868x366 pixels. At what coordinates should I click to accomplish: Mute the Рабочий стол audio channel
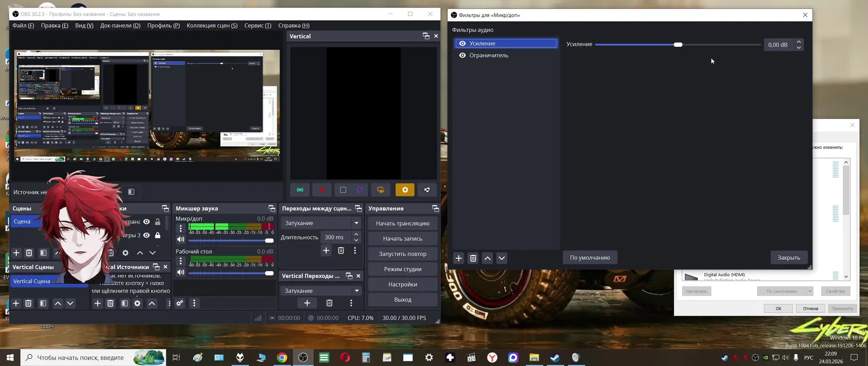click(x=181, y=272)
